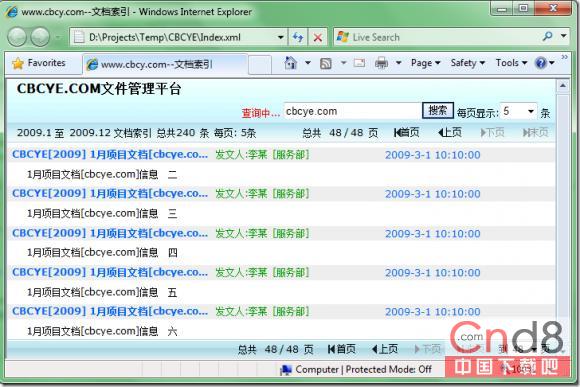
Task: Open the Safety menu
Action: point(468,63)
